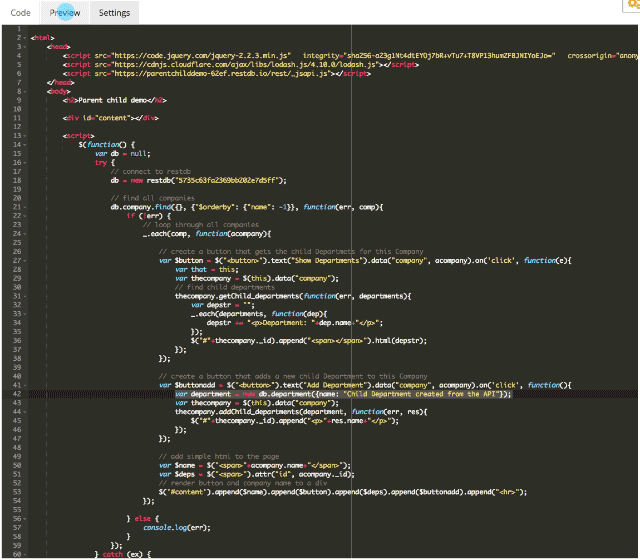Click the '#content' append statement on line 53
This screenshot has width=640, height=560.
pyautogui.click(x=343, y=492)
